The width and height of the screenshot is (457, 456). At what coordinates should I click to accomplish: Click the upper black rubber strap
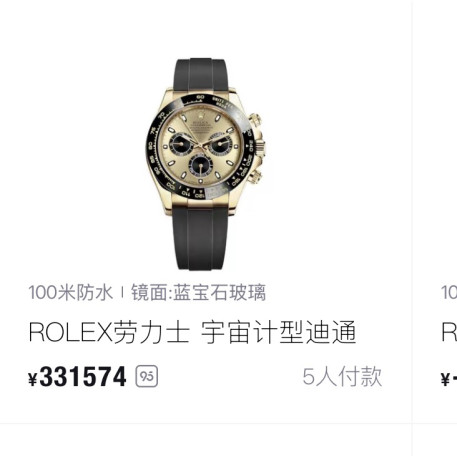(201, 75)
